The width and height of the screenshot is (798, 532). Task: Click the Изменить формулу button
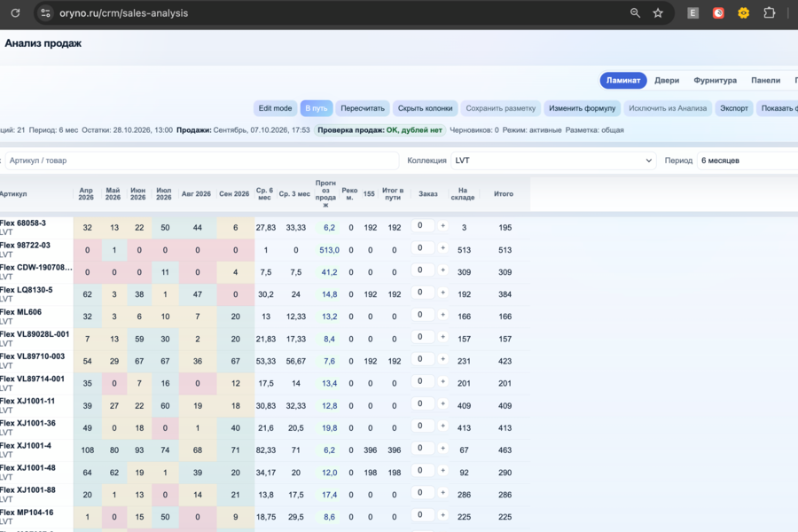coord(582,108)
